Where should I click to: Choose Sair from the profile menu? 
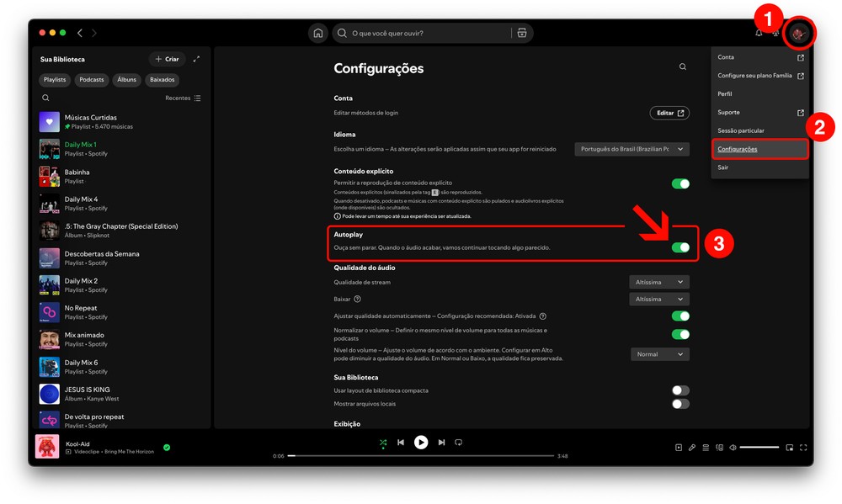click(723, 167)
